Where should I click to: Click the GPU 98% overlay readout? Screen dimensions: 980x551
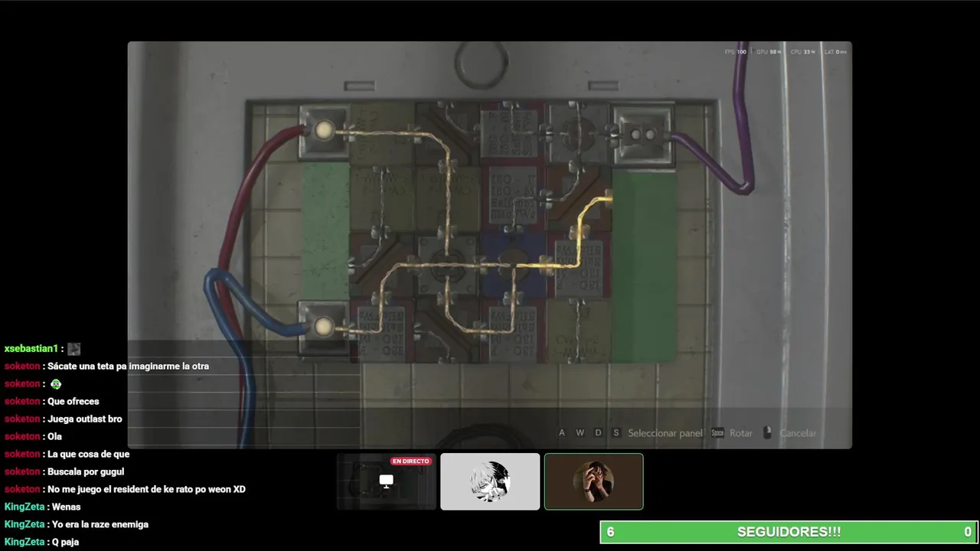[x=769, y=52]
